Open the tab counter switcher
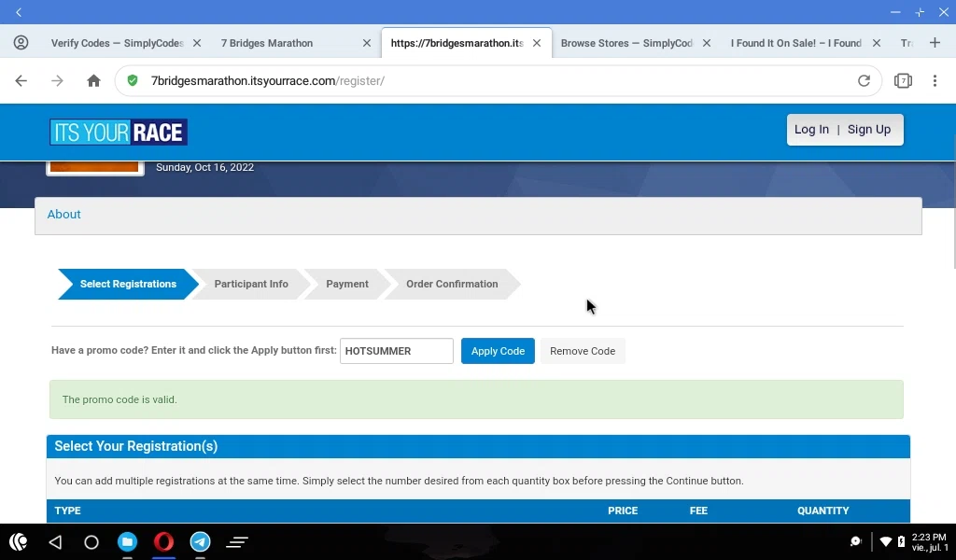 pyautogui.click(x=903, y=80)
